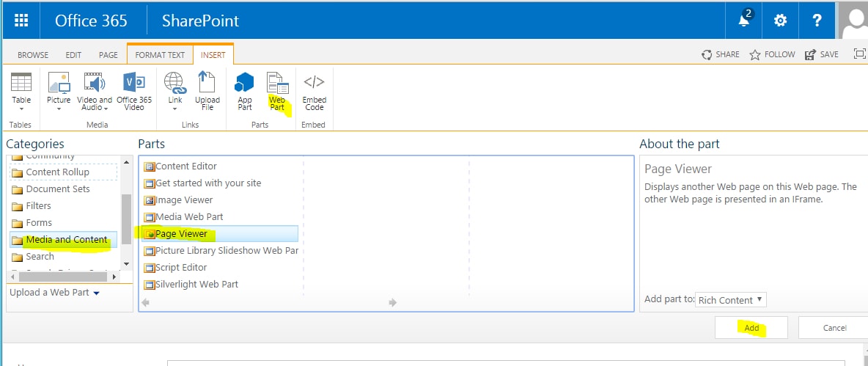
Task: Insert a Picture from the ribbon
Action: (x=59, y=92)
